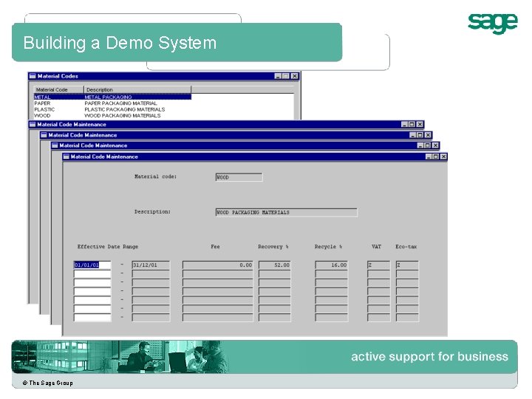Maximize the front Material Code Maintenance window
Screen dimensions: 532x399
click(x=436, y=157)
